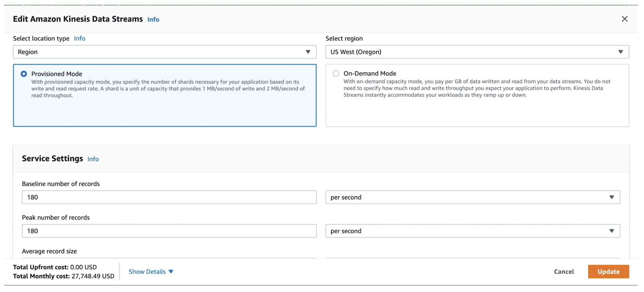Click the On-Demand Mode description card
Viewport: 644px width, 292px height.
pyautogui.click(x=477, y=109)
